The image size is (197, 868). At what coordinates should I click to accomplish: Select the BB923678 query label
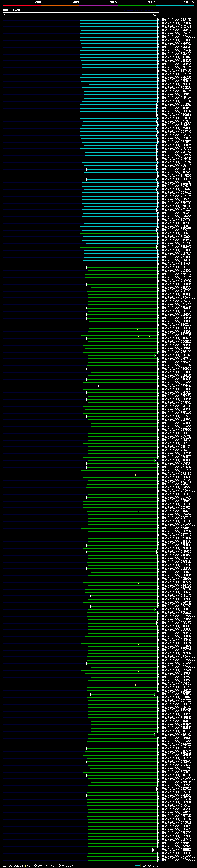11,10
